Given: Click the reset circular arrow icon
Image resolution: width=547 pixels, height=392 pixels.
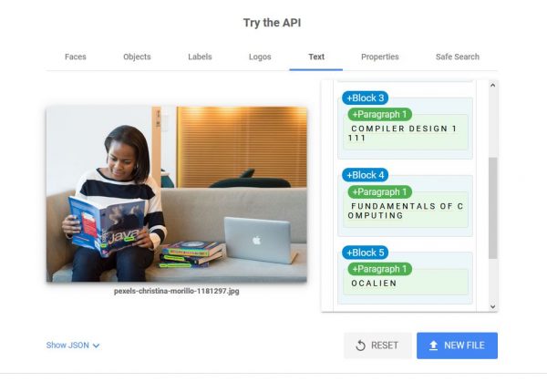Looking at the screenshot, I should tap(360, 346).
